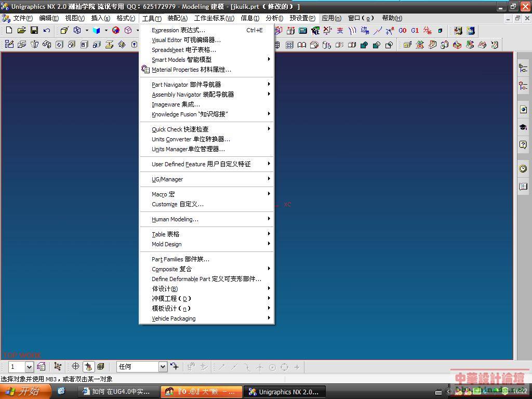Switch to the Unigraphics NX 2.0 taskbar button
532x399 pixels.
[x=284, y=392]
